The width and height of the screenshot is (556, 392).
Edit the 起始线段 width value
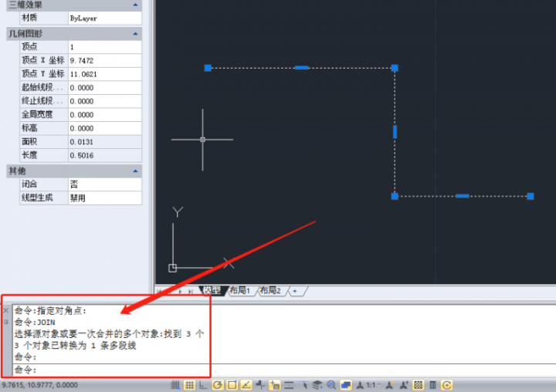click(105, 87)
